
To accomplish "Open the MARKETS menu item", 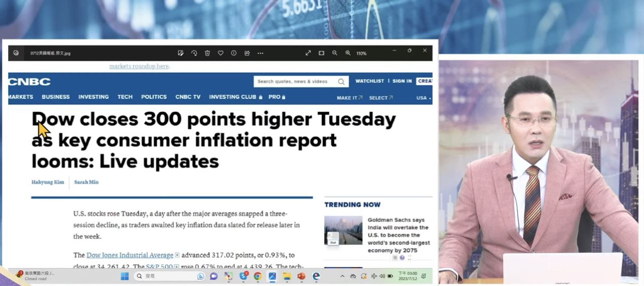I will [21, 97].
